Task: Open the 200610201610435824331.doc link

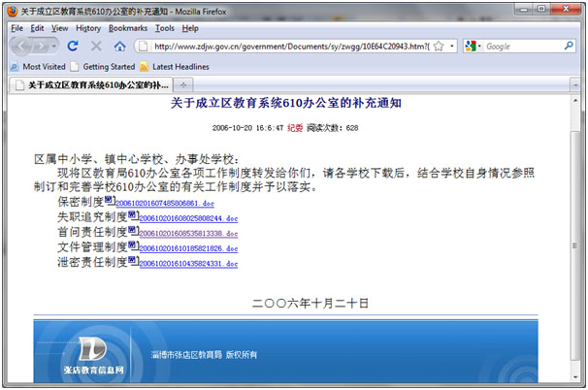Action: click(182, 263)
